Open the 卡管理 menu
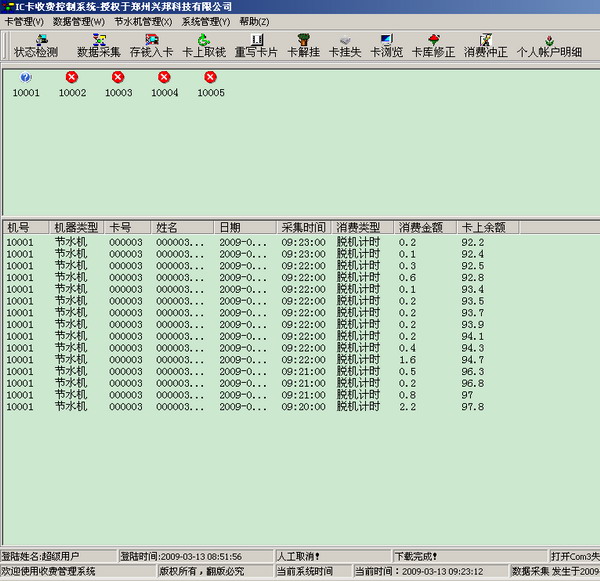Screen dimensions: 600x581 click(24, 21)
